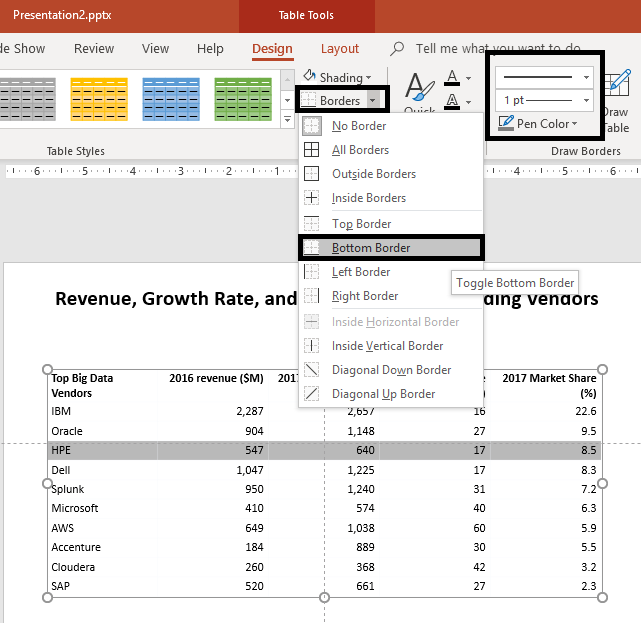
Task: Click the slide title starting with Revenue, Growth Rate
Action: click(x=327, y=299)
